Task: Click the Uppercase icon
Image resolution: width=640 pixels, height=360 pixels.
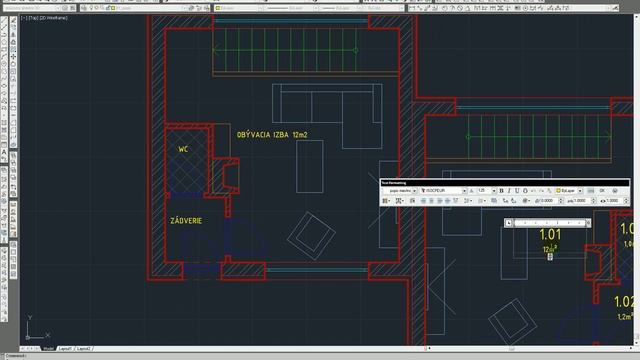Action: [505, 200]
